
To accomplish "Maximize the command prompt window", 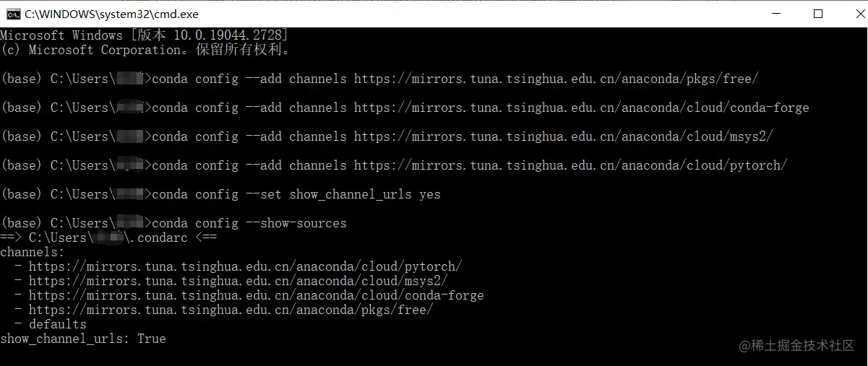I will coord(818,14).
